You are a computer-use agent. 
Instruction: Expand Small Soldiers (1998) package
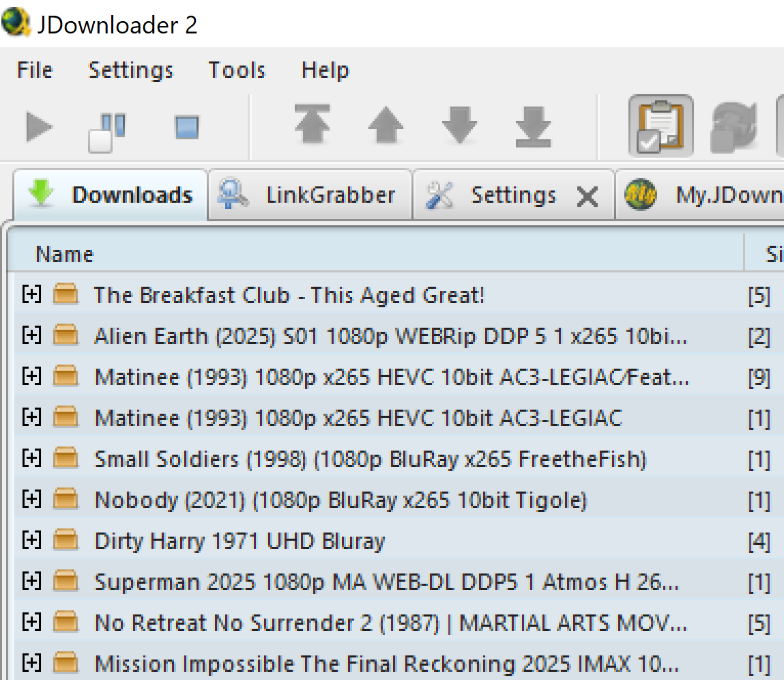(x=31, y=458)
